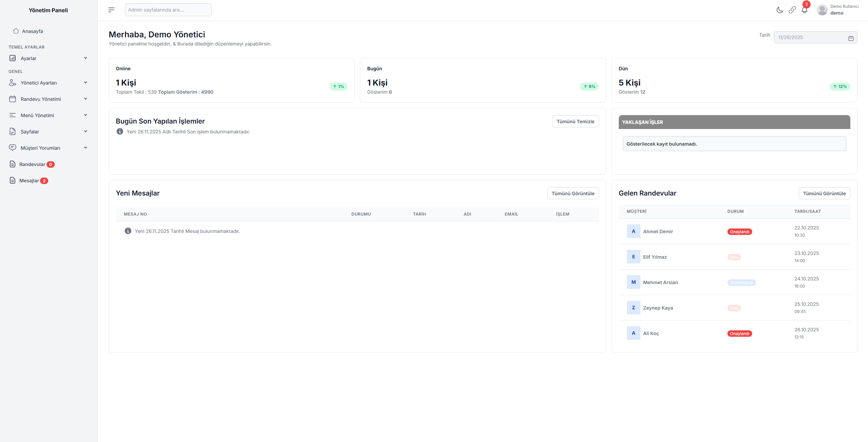Open the date picker calendar icon
The width and height of the screenshot is (868, 442).
point(851,38)
